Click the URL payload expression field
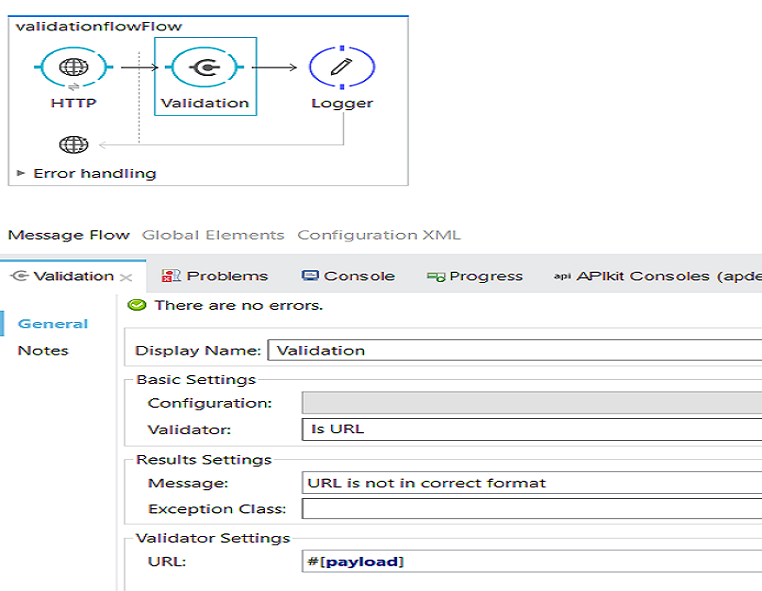The height and width of the screenshot is (591, 762). point(530,561)
